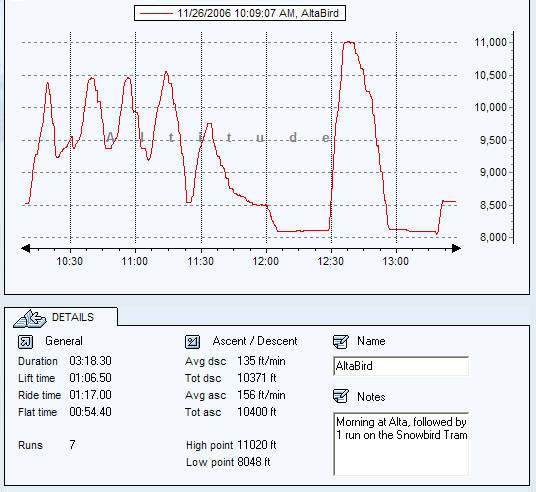This screenshot has height=492, width=536.
Task: Select the Lift time value 01:06.50
Action: (90, 378)
